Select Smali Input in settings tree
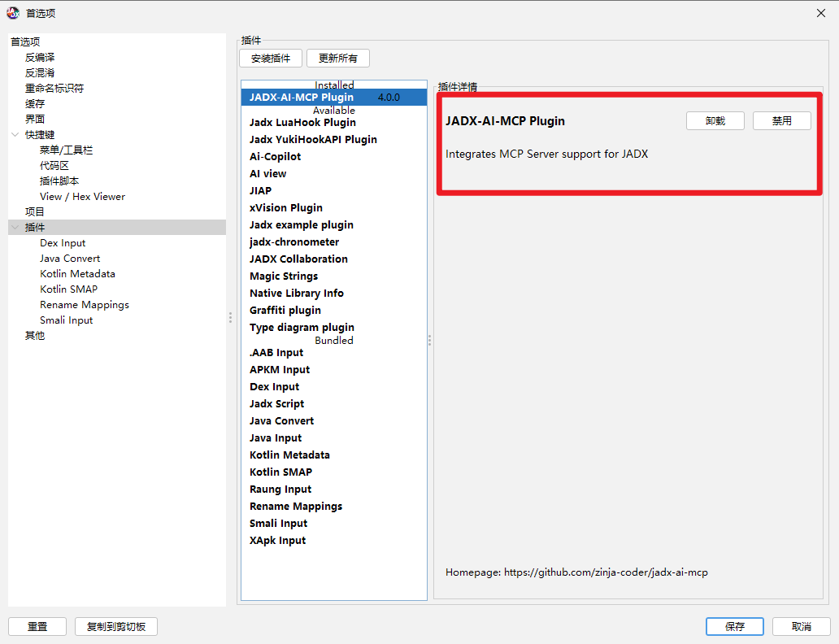The image size is (839, 644). tap(67, 320)
